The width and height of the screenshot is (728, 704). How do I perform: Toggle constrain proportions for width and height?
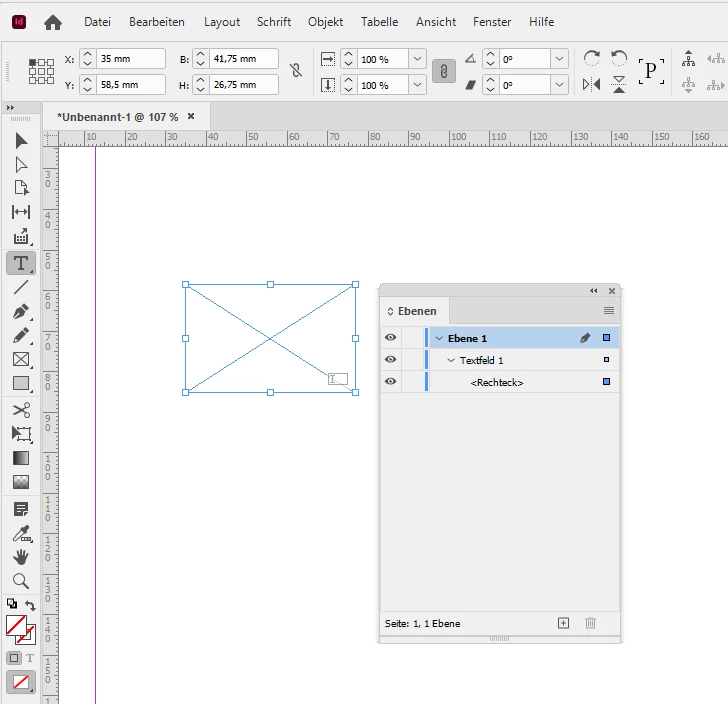pyautogui.click(x=296, y=71)
